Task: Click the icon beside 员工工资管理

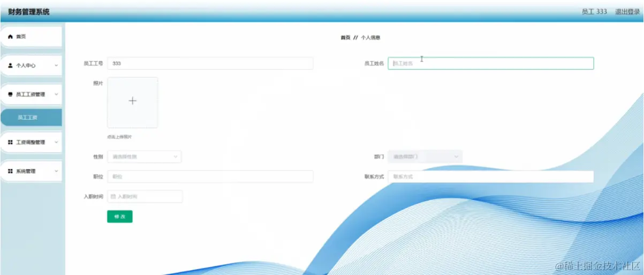Action: 10,94
